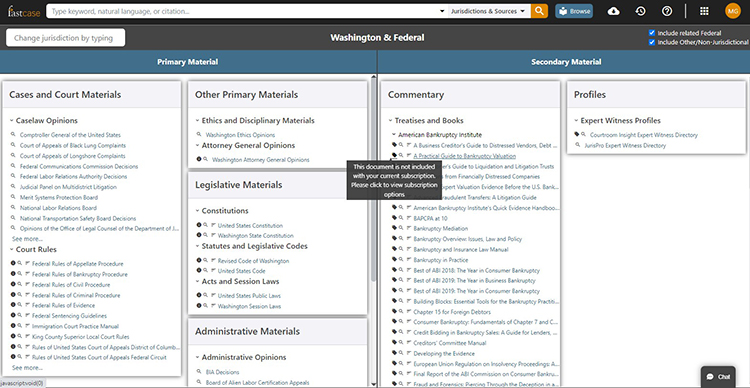Click the orange search magnifier button

click(539, 11)
